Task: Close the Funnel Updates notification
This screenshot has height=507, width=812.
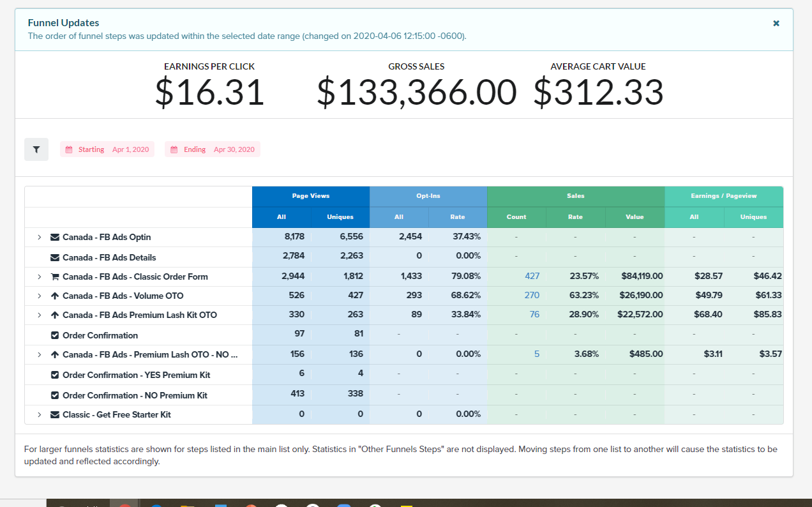Action: 776,23
